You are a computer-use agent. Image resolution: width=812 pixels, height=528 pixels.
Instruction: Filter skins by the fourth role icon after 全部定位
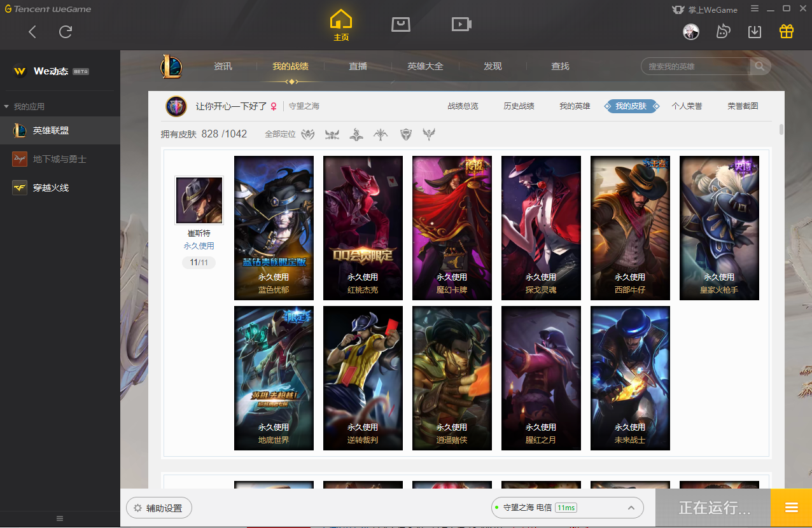point(381,134)
